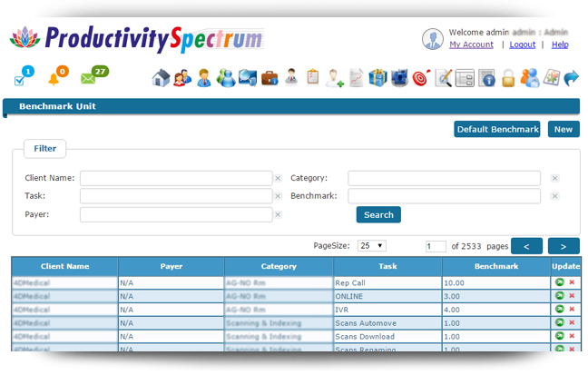Open the document with pencil edit icon
Screen dimensions: 588x375
point(444,78)
